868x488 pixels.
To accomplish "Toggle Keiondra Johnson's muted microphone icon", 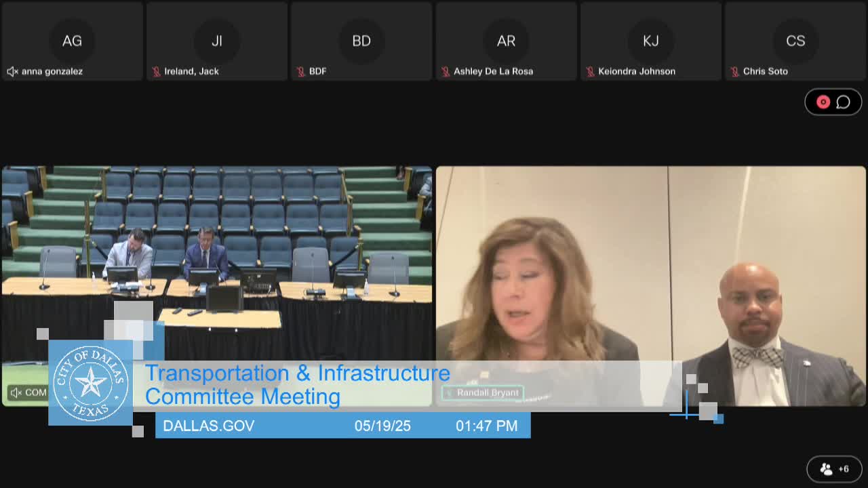I will [590, 71].
